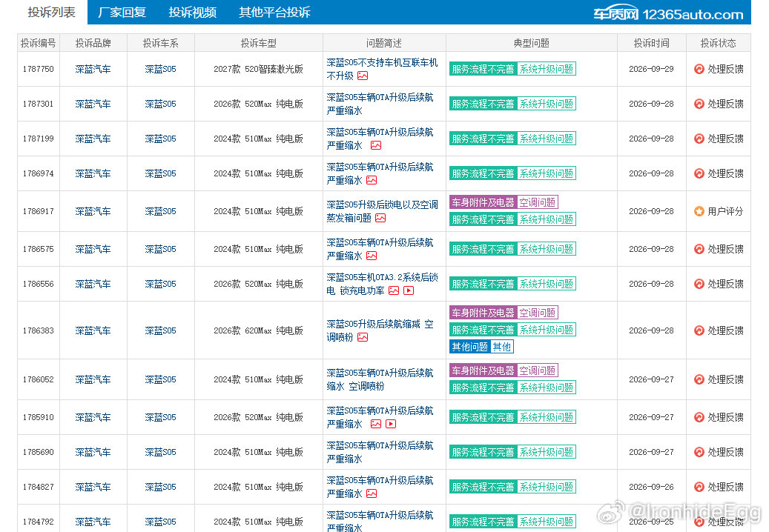769x532 pixels.
Task: Open the 厂家回复 tab
Action: click(122, 13)
